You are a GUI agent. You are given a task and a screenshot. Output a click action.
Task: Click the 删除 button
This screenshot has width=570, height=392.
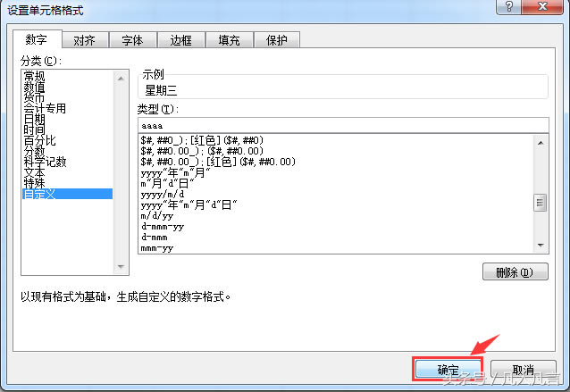515,272
